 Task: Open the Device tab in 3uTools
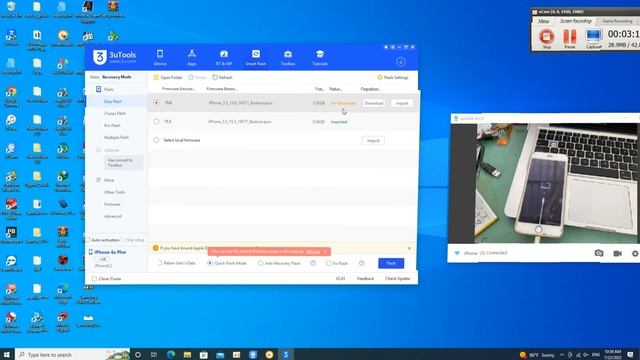pyautogui.click(x=160, y=58)
